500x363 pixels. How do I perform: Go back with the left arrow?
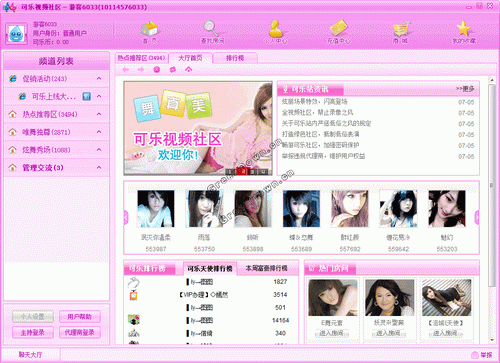tap(125, 70)
